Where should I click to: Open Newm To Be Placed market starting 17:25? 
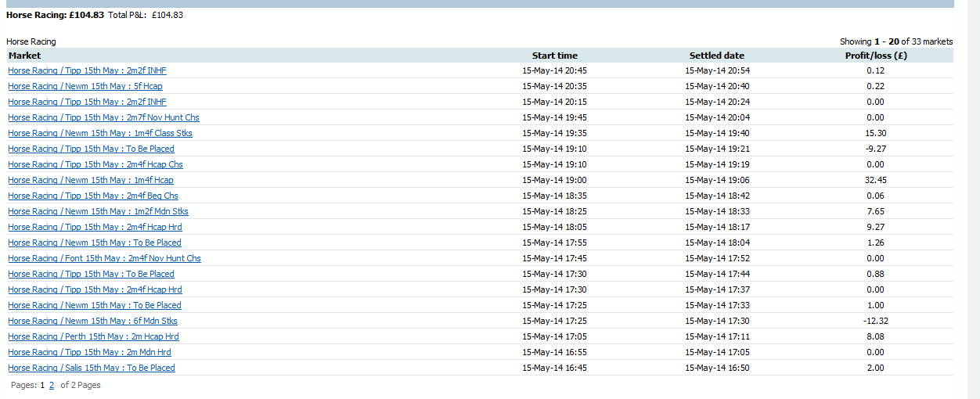(95, 305)
